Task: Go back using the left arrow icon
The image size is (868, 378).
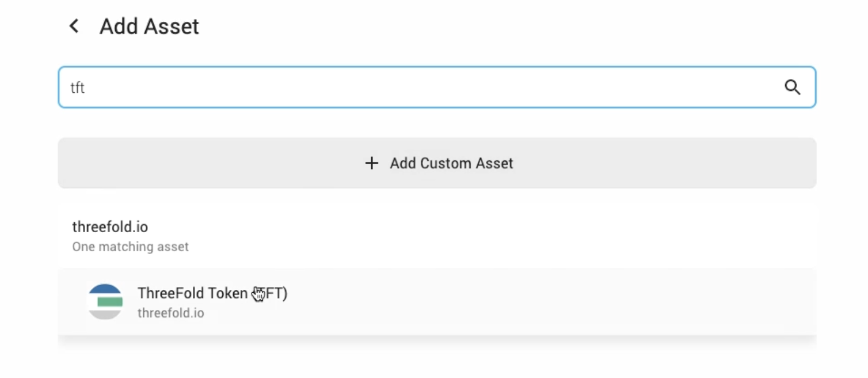Action: click(x=74, y=26)
